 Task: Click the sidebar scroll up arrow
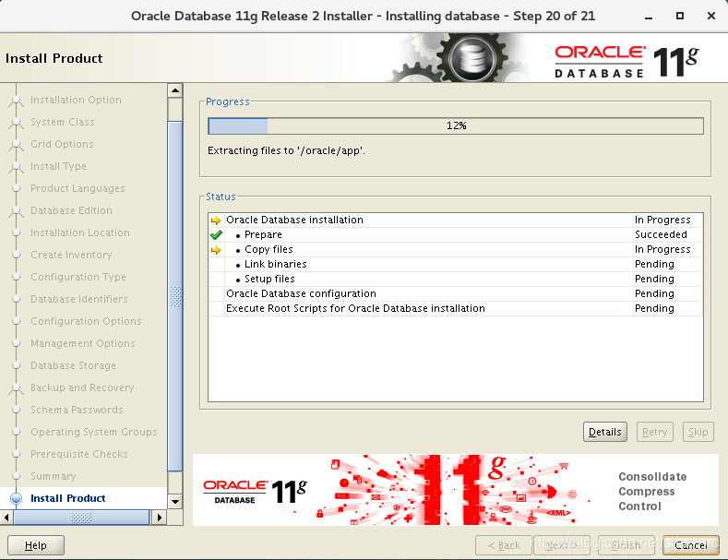pos(175,90)
